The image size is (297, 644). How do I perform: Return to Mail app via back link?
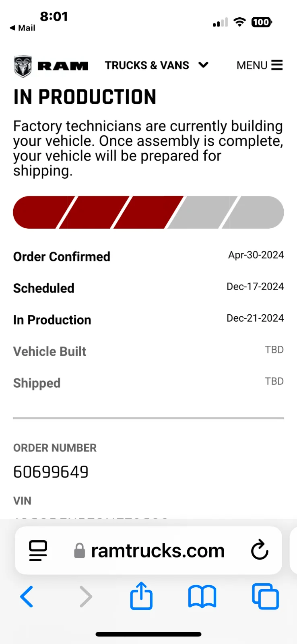click(x=23, y=28)
